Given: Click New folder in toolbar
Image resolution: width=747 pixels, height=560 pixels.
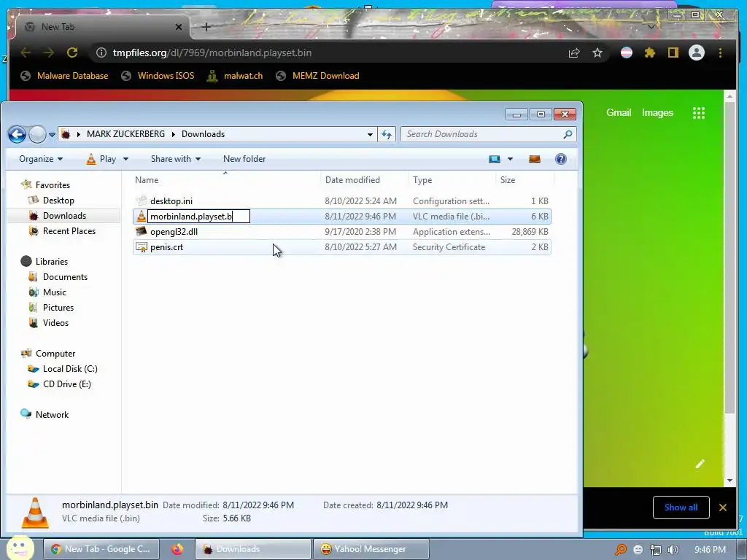Looking at the screenshot, I should pyautogui.click(x=244, y=159).
